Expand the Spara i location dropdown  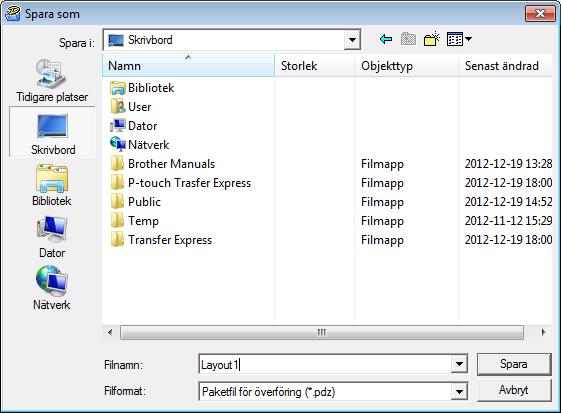pyautogui.click(x=352, y=40)
